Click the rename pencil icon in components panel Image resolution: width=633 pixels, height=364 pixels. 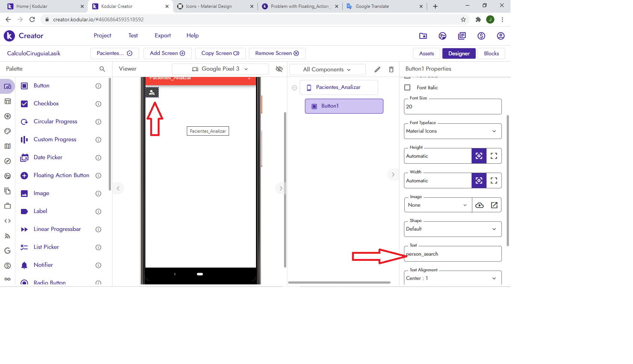[377, 70]
